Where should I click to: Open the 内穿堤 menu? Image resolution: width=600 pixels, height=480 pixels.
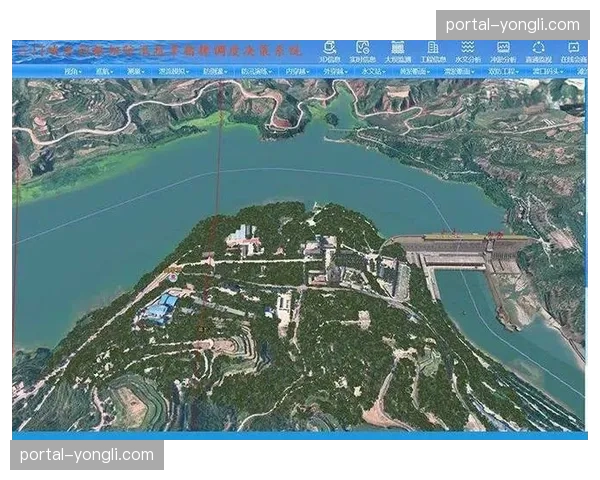tap(294, 72)
